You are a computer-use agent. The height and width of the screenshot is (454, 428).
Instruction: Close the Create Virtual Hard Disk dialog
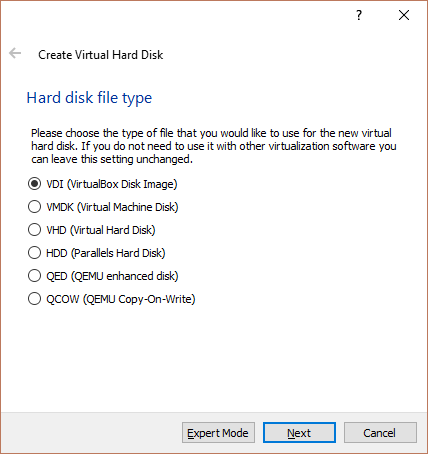(x=404, y=15)
